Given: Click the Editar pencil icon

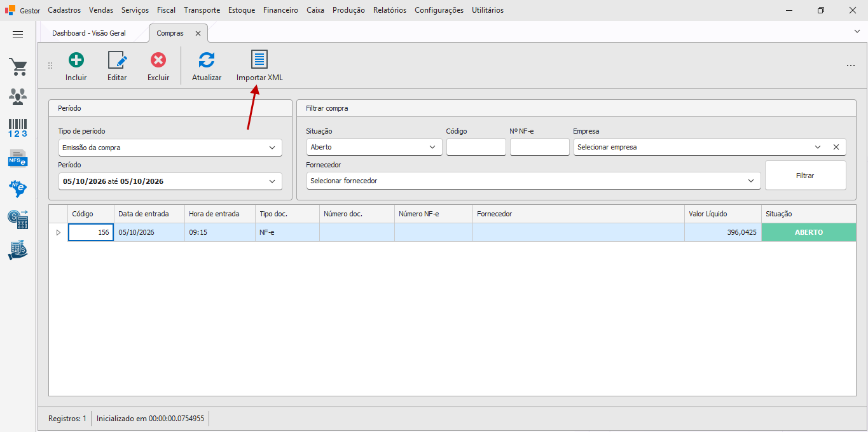Looking at the screenshot, I should pyautogui.click(x=117, y=60).
